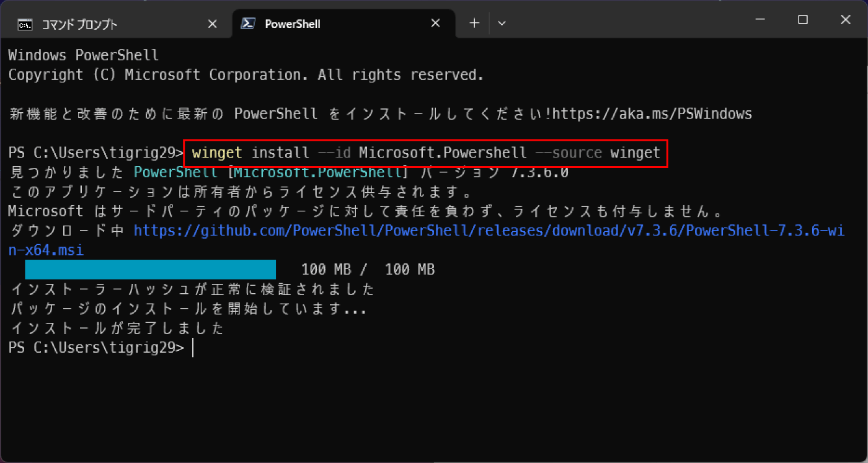Click the 'Windows PowerShell' header line
Screen dimensions: 868x463
84,55
